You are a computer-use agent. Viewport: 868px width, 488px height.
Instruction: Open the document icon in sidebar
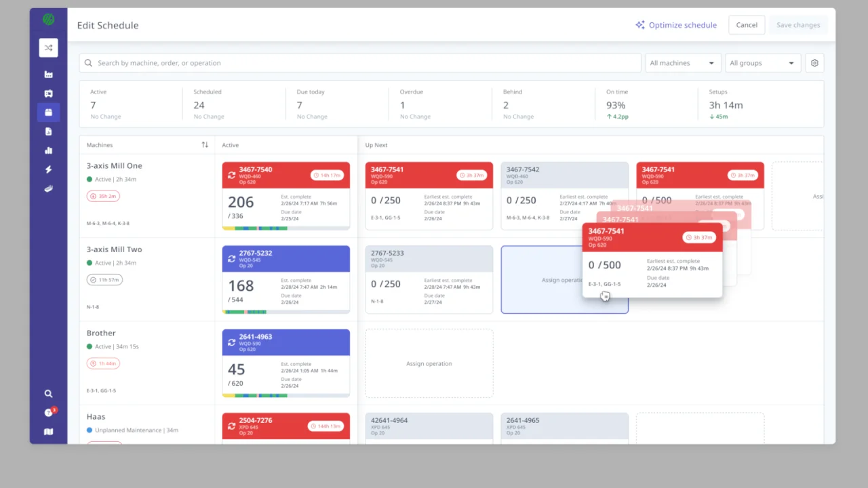click(48, 131)
